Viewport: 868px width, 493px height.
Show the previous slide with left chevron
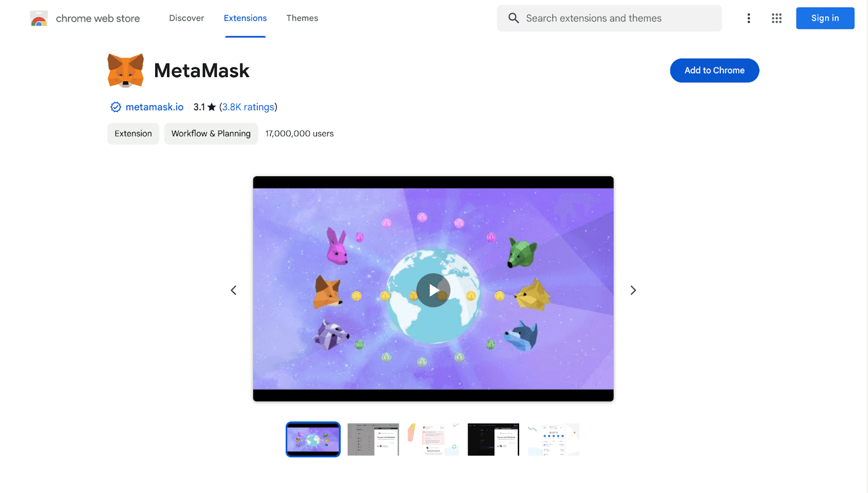pos(234,290)
